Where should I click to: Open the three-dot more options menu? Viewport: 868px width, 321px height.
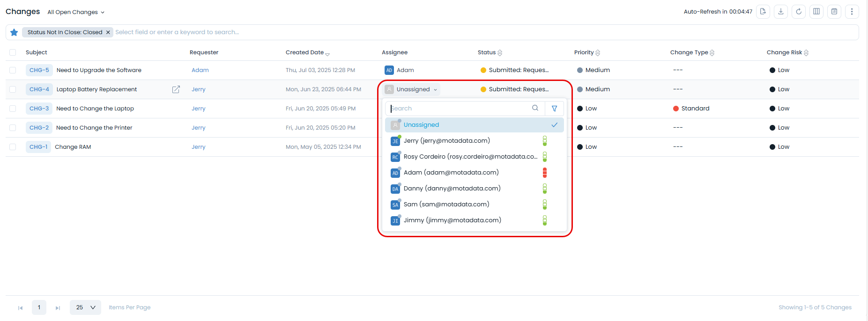point(852,12)
